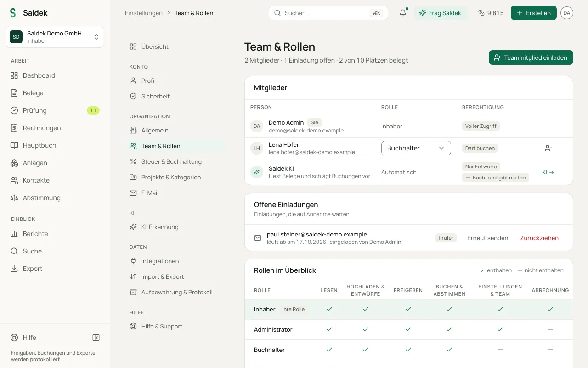The height and width of the screenshot is (368, 588).
Task: Open the DA user avatar menu
Action: point(567,13)
